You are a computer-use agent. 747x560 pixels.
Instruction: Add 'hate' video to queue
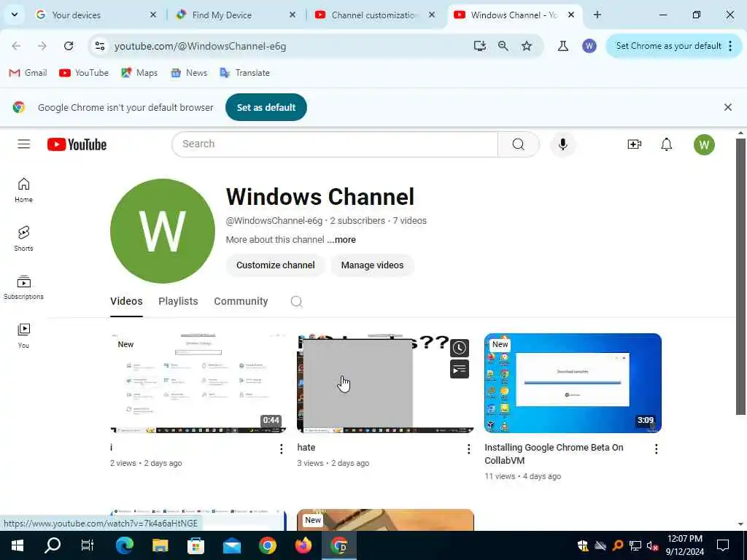click(x=460, y=369)
